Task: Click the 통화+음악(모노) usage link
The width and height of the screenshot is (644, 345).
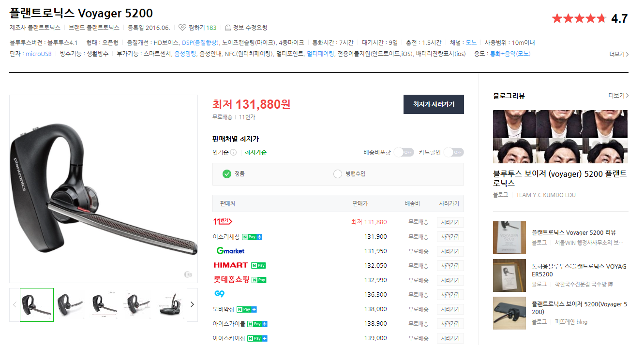Action: (510, 54)
